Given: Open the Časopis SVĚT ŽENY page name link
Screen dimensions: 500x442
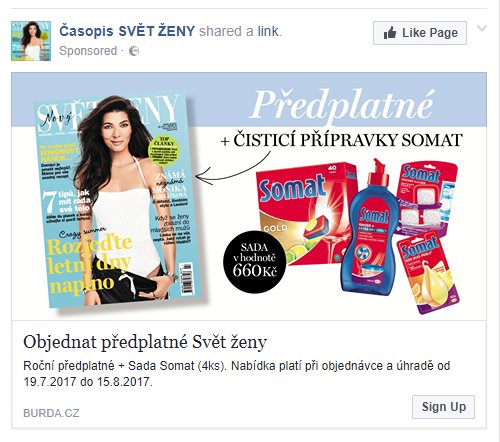Looking at the screenshot, I should coord(127,31).
